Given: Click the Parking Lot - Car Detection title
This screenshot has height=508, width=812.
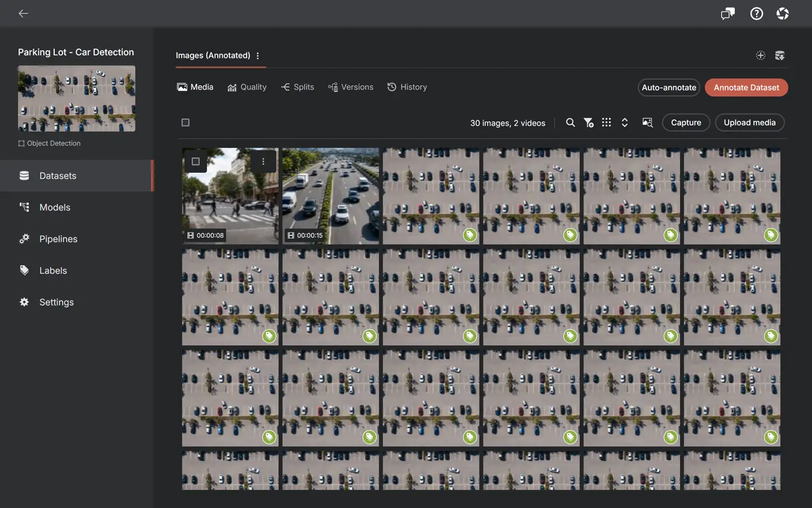Looking at the screenshot, I should pyautogui.click(x=76, y=52).
